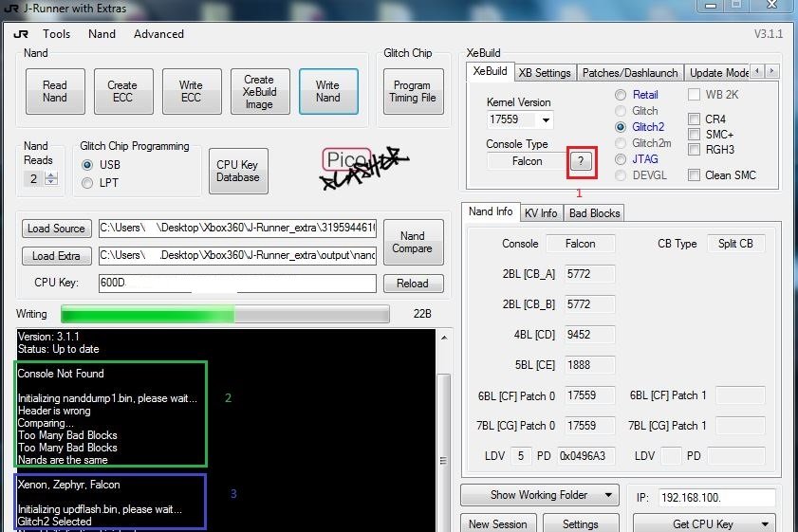Switch to the KV Info tab
Image resolution: width=798 pixels, height=532 pixels.
tap(541, 213)
